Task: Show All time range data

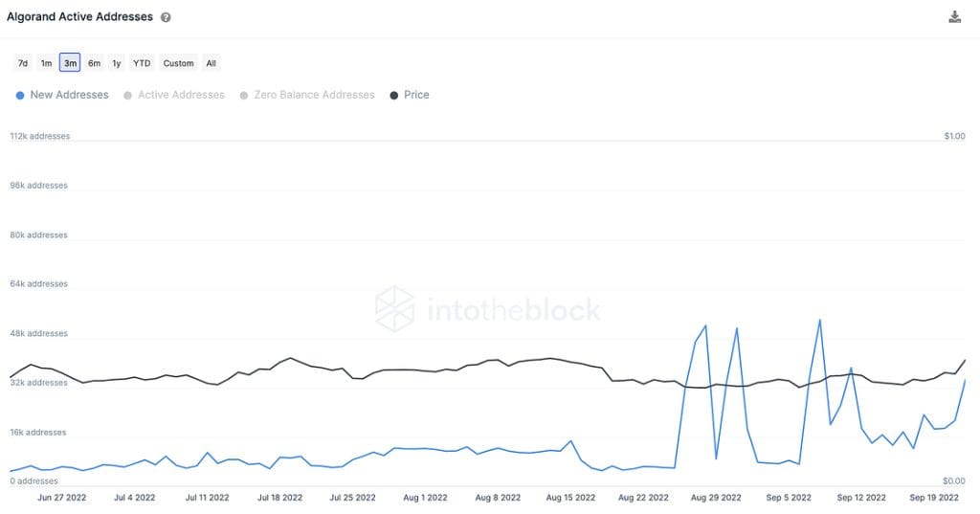Action: [212, 63]
